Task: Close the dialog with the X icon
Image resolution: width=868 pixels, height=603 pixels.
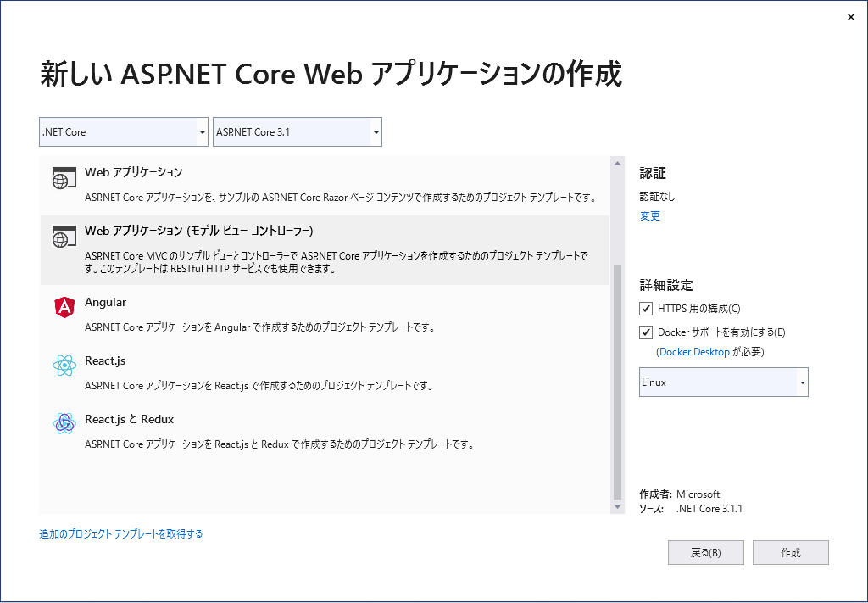Action: pos(851,17)
